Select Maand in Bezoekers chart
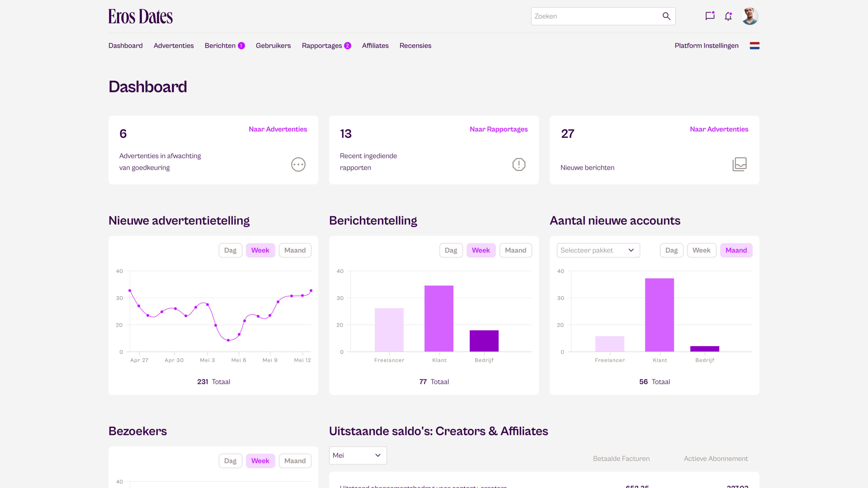 pos(295,461)
